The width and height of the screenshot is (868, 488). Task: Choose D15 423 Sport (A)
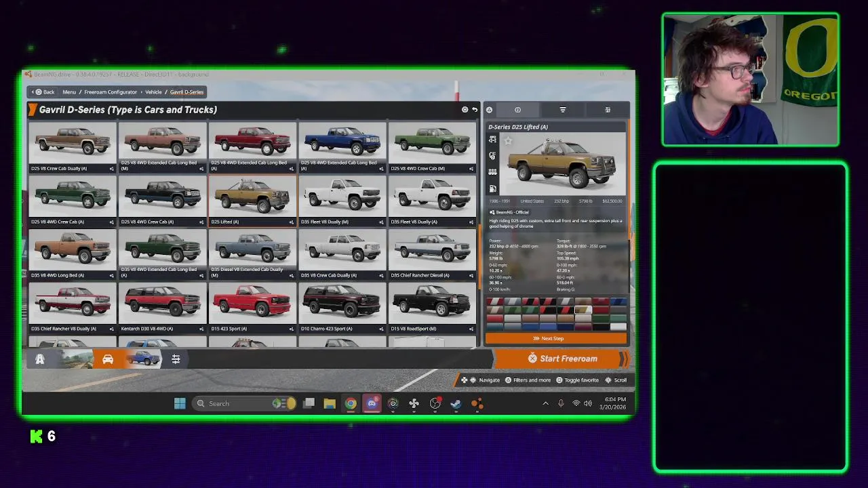point(252,308)
